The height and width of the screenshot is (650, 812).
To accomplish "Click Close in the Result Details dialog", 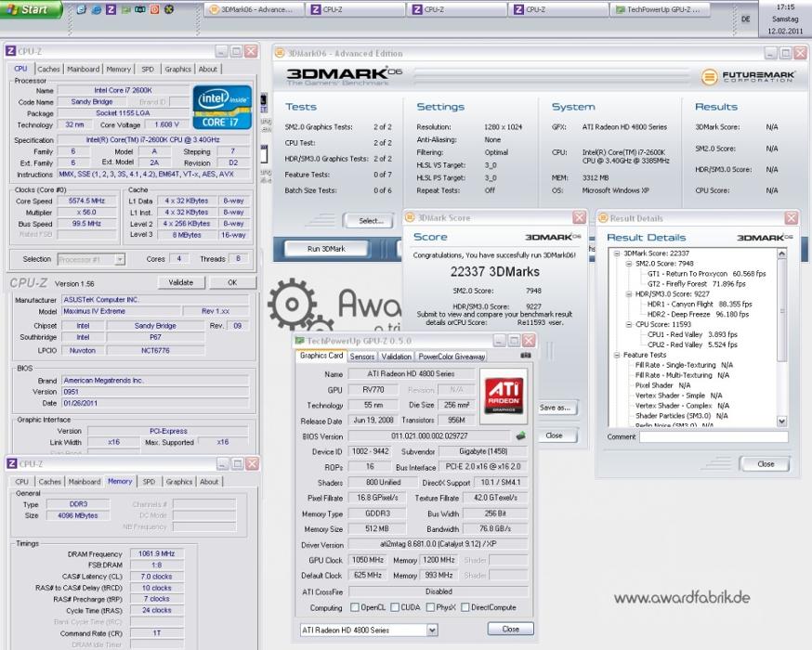I will point(766,463).
